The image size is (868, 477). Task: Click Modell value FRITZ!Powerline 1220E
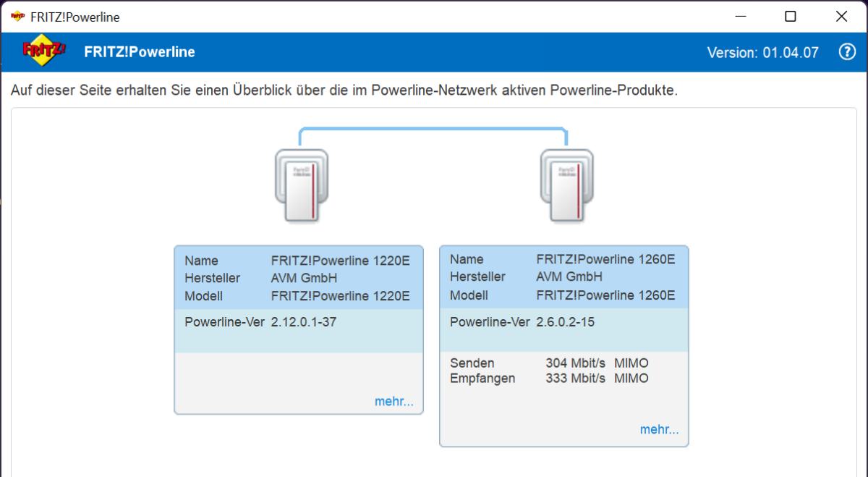coord(341,296)
